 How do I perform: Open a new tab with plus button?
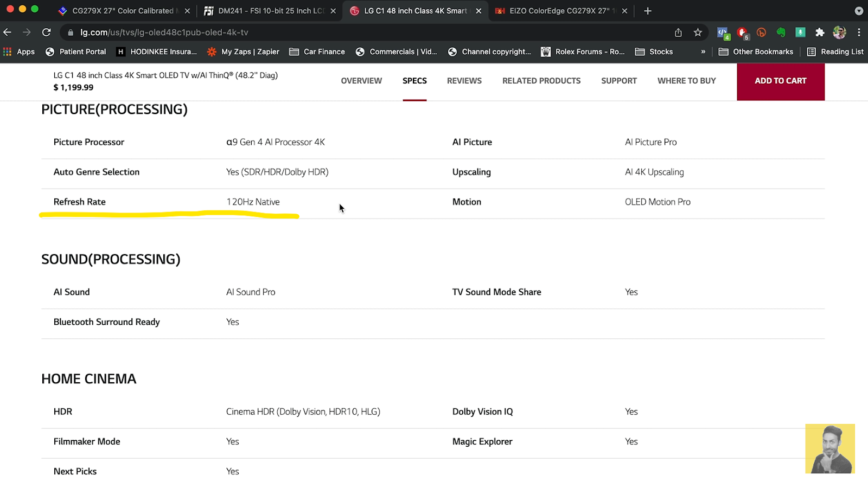click(647, 11)
